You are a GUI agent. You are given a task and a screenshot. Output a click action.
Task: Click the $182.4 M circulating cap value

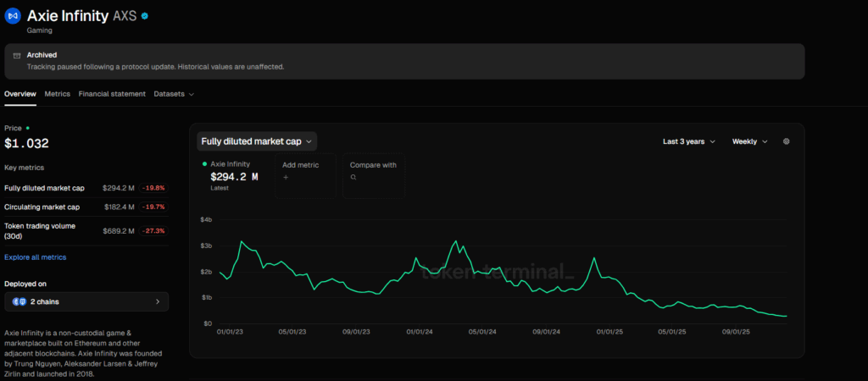click(x=119, y=207)
